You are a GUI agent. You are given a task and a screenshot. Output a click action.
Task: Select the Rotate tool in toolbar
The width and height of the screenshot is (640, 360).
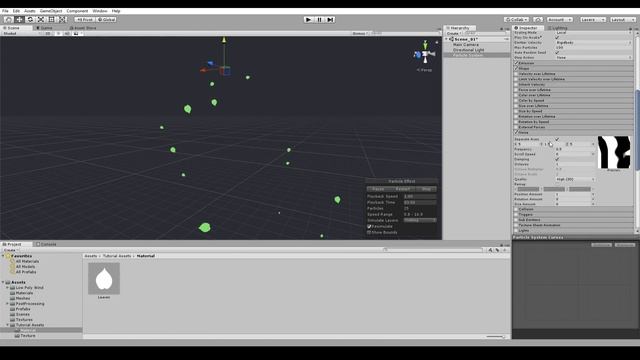[30, 19]
